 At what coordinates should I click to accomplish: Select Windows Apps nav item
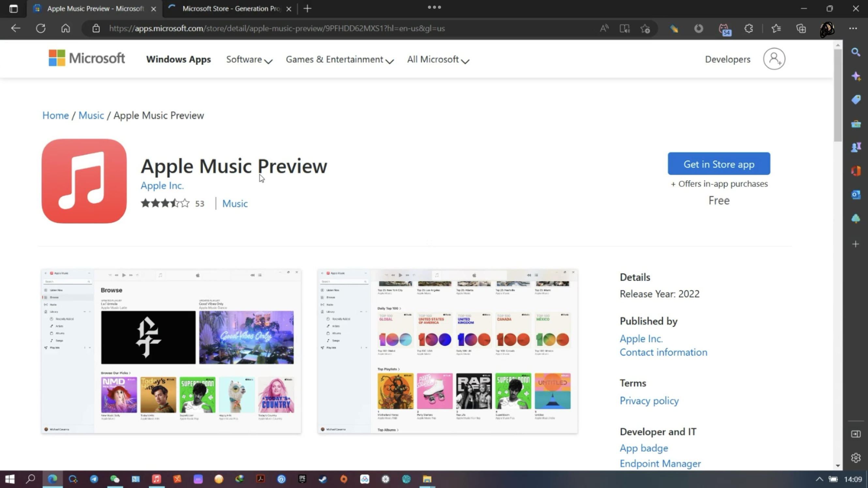pos(178,59)
